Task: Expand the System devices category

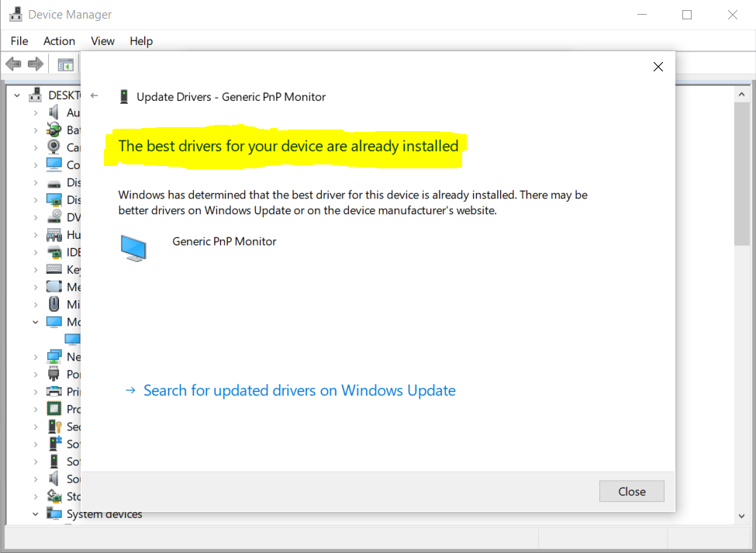Action: tap(35, 513)
